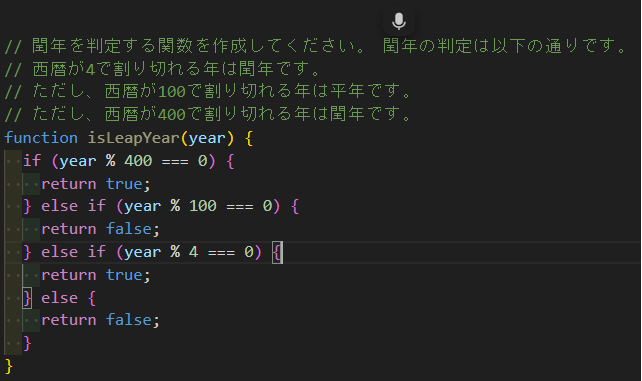Click the microphone voice input icon

pos(398,21)
